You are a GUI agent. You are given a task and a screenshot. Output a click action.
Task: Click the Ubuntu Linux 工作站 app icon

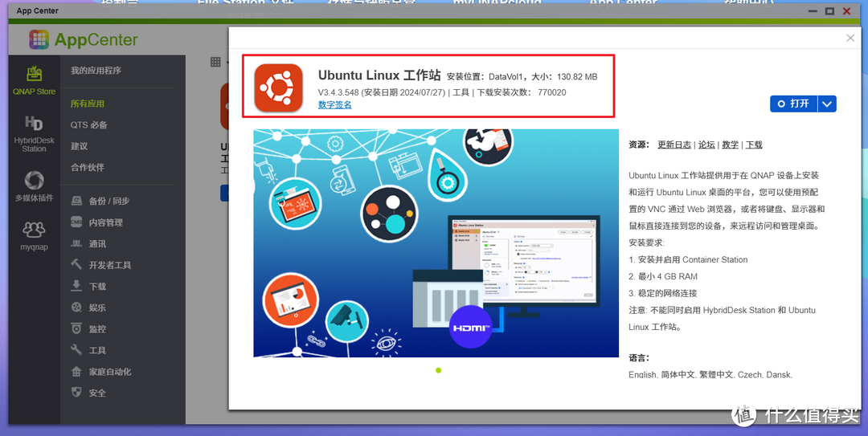[x=278, y=88]
